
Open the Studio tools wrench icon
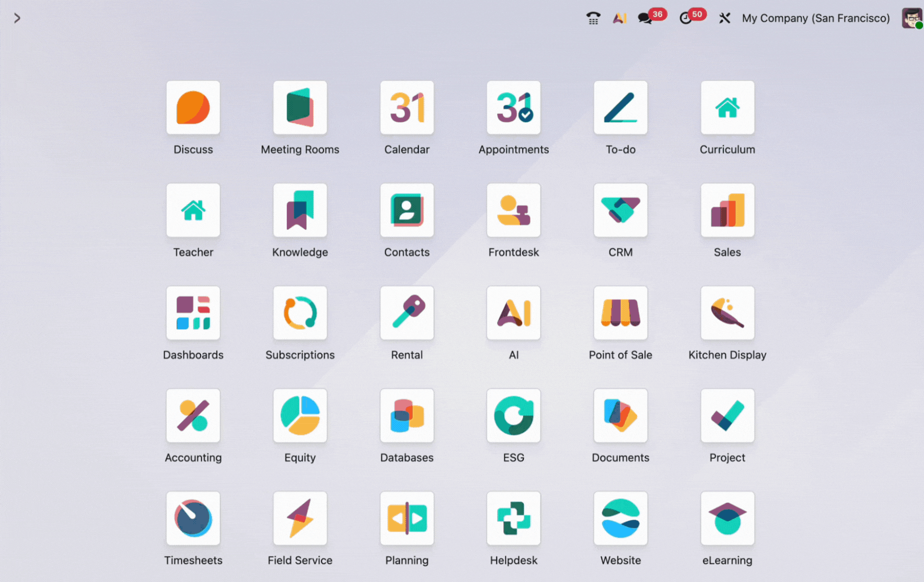click(724, 18)
